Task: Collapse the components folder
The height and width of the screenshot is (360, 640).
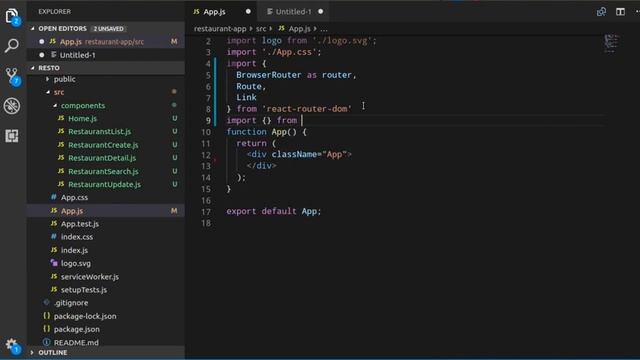Action: point(55,105)
